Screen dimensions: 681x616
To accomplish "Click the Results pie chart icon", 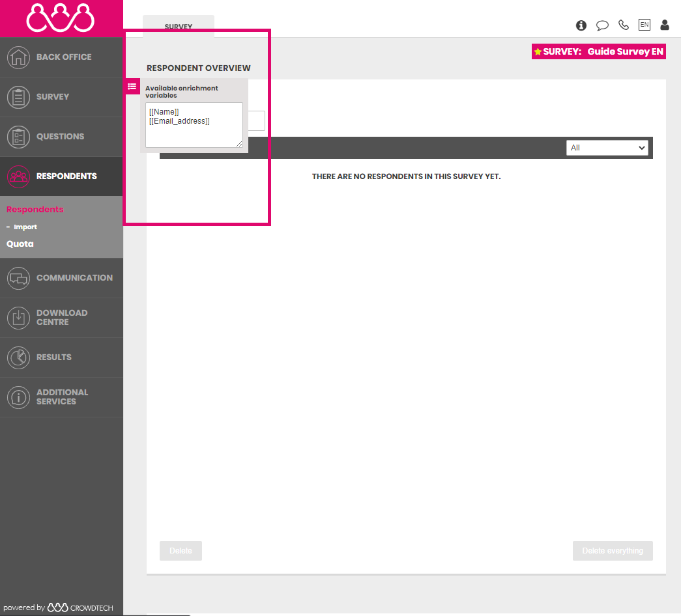I will tap(18, 357).
